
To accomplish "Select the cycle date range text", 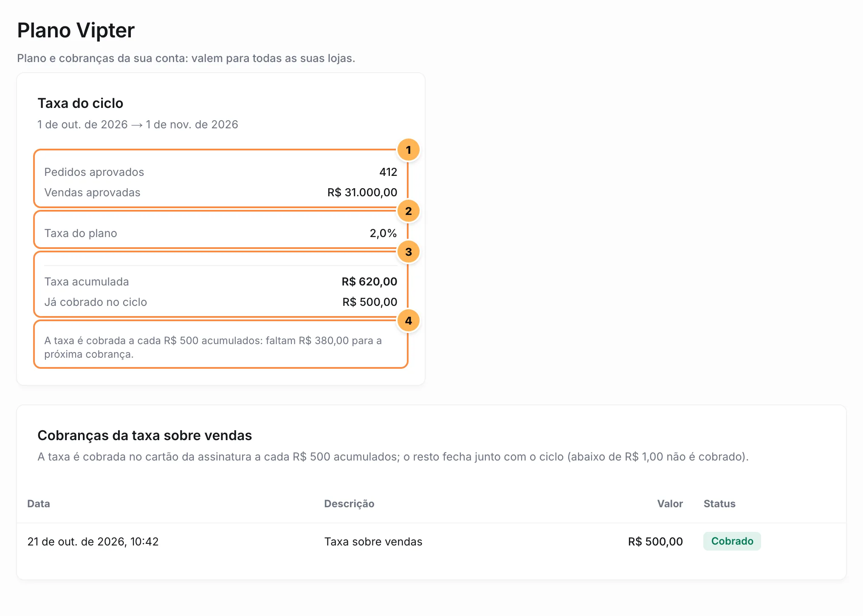I will click(138, 124).
